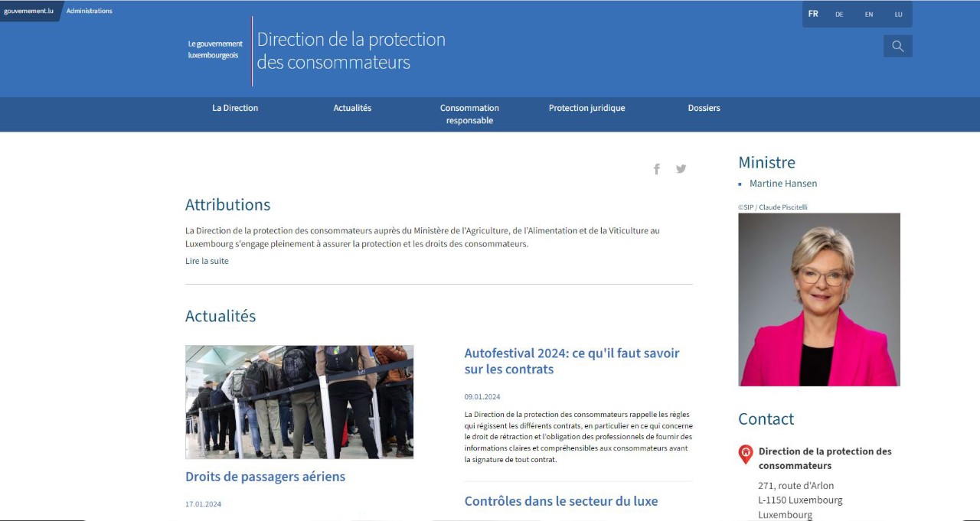
Task: Click the address 271, route d'Arlon
Action: 796,486
